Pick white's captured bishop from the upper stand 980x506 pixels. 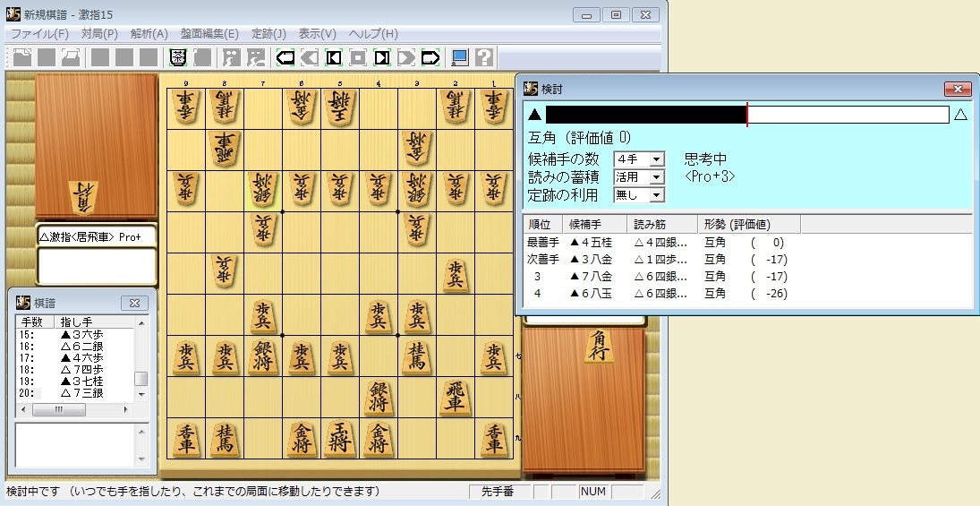[x=83, y=198]
